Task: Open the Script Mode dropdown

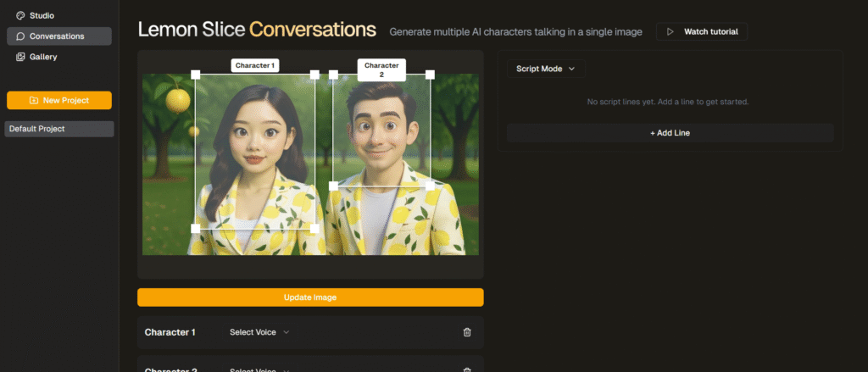Action: click(x=546, y=69)
